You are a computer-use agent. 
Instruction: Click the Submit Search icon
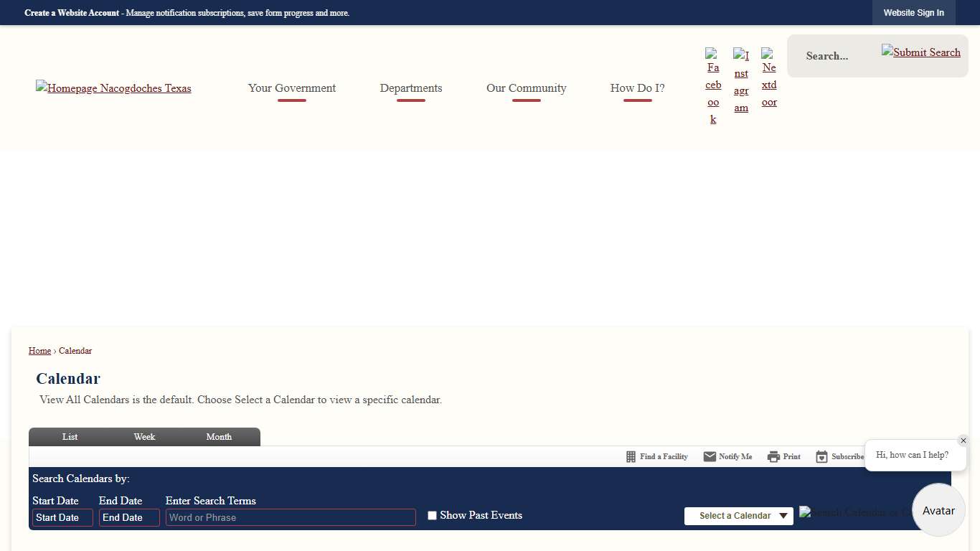coord(920,52)
